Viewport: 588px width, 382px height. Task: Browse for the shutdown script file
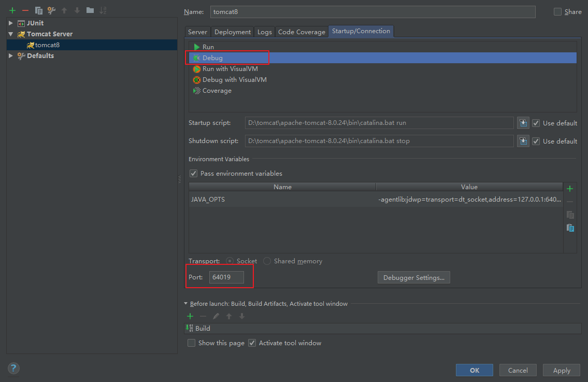(523, 140)
